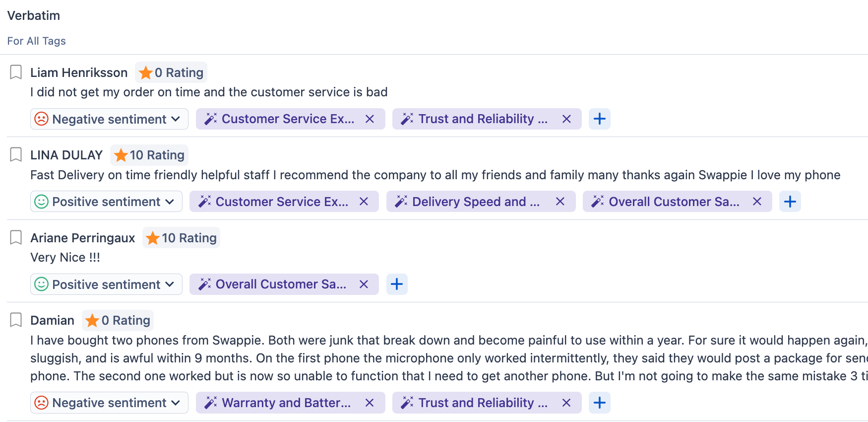Viewport: 868px width, 422px height.
Task: Add a new tag to Damian's review
Action: [x=600, y=403]
